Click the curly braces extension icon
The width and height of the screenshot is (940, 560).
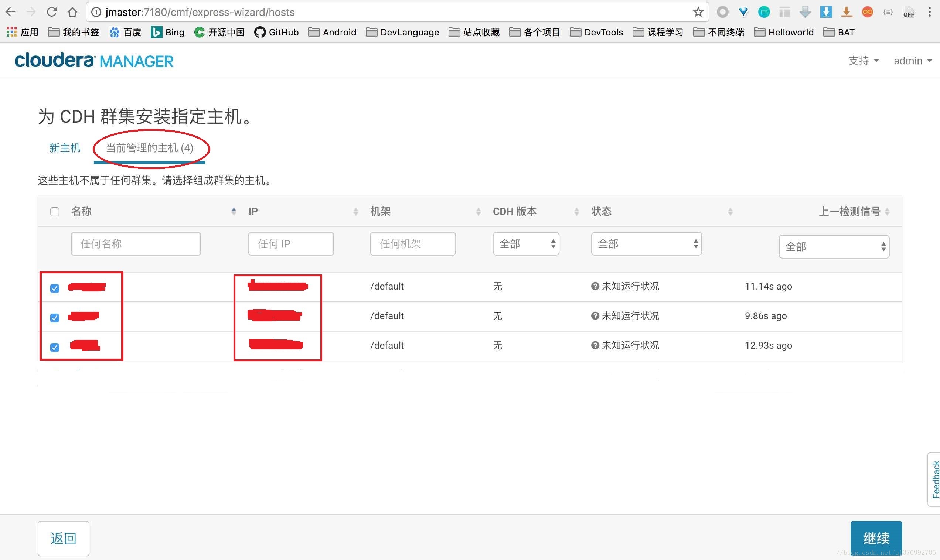pos(888,12)
